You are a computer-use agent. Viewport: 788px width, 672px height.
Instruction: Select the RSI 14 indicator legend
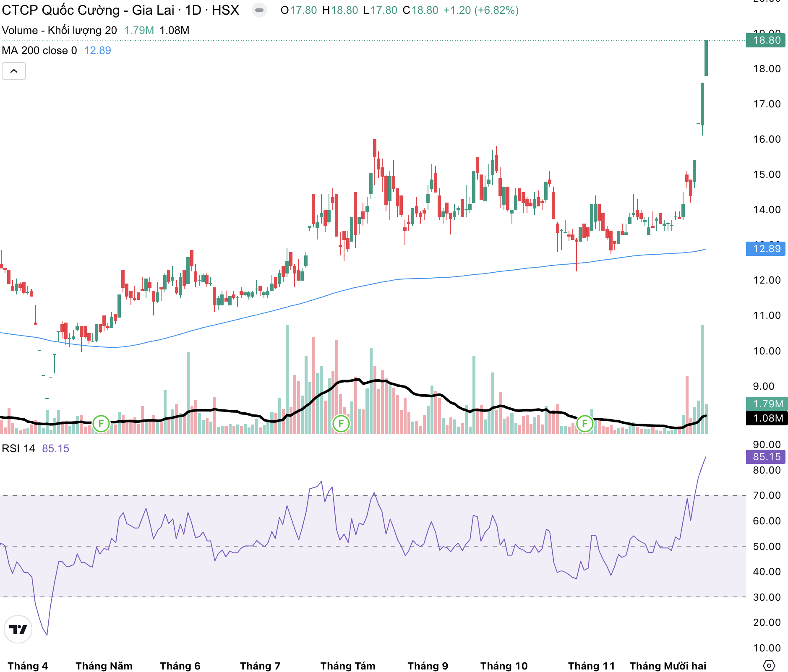coord(18,448)
